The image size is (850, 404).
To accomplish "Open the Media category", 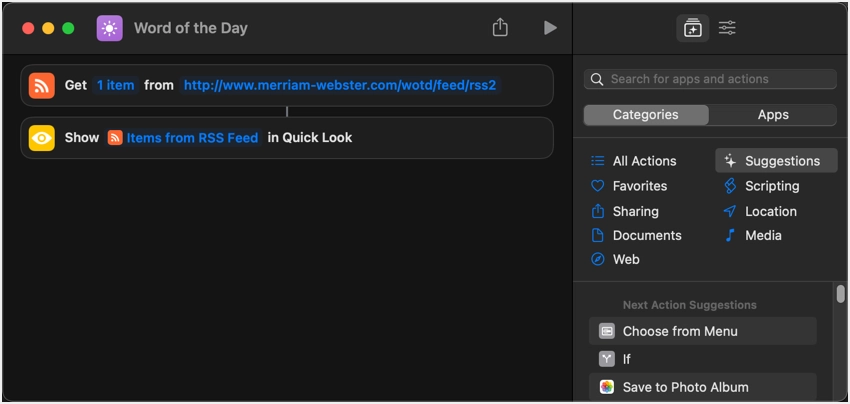I will point(753,235).
